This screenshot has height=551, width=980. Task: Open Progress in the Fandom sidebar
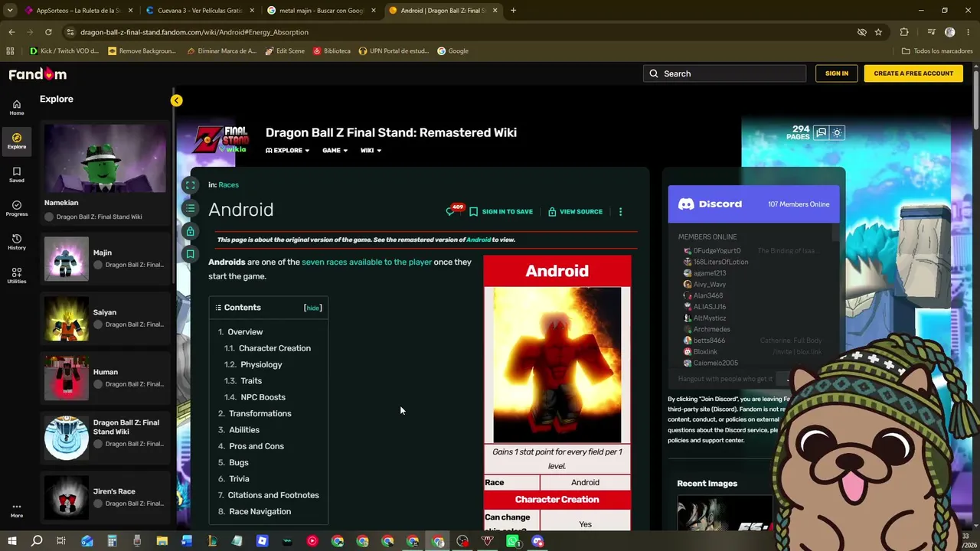click(16, 208)
